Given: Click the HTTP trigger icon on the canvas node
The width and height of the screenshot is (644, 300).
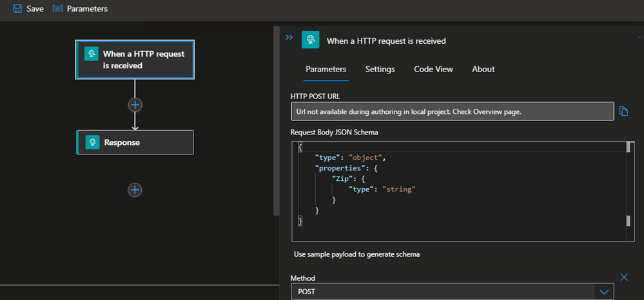Looking at the screenshot, I should pos(92,54).
